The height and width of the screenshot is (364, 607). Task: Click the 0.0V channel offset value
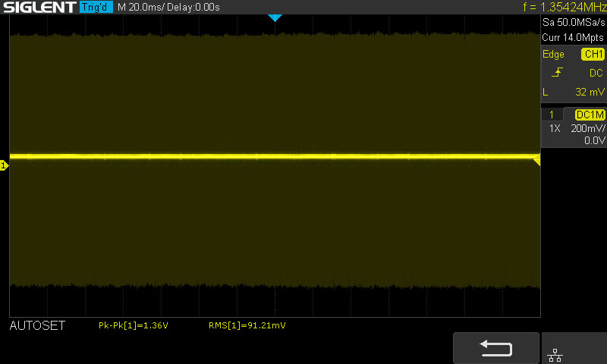click(x=595, y=140)
